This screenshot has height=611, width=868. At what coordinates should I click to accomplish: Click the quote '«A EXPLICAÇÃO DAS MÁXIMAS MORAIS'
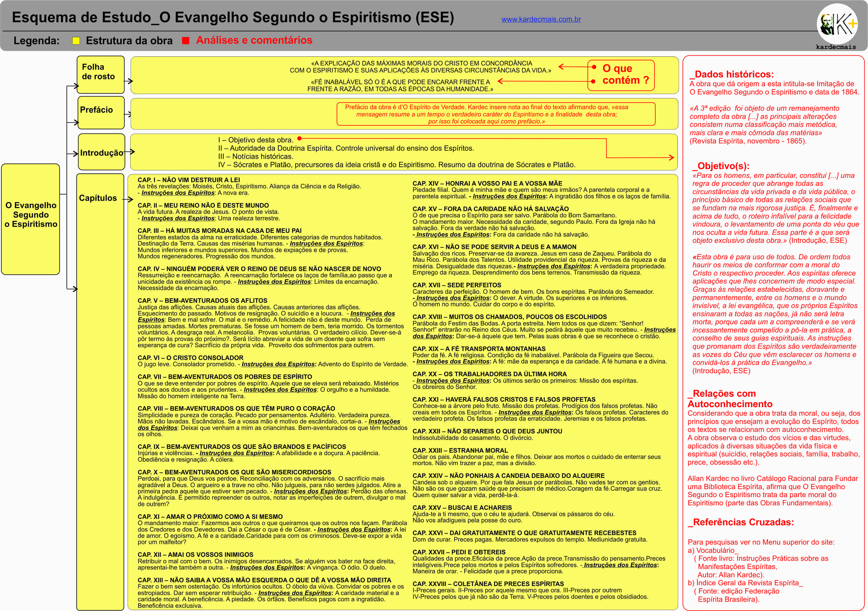(421, 66)
